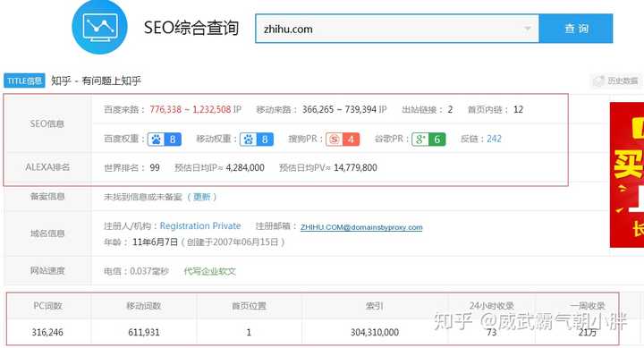The width and height of the screenshot is (644, 348).
Task: Click the PC词数 value 316,246
Action: (x=47, y=333)
